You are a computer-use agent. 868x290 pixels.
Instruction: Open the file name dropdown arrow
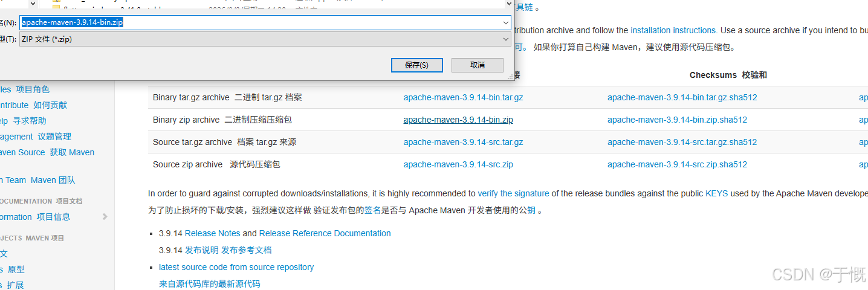506,22
